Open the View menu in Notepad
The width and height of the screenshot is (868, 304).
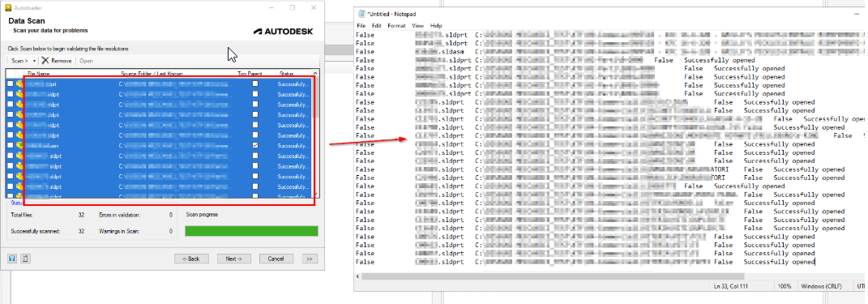pyautogui.click(x=418, y=26)
